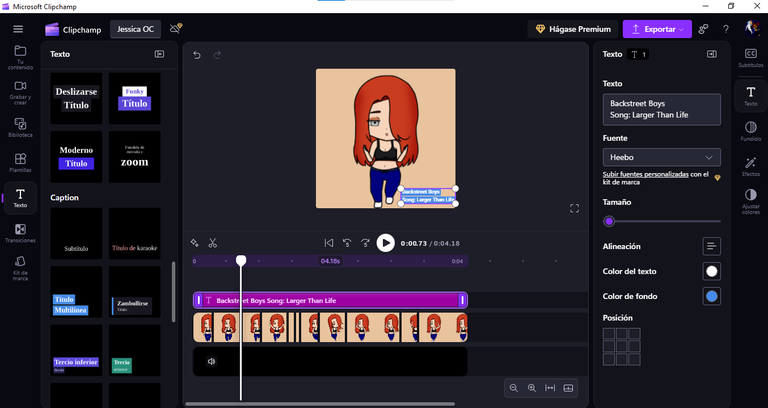Click the left panel vertical scrollbar

click(173, 292)
